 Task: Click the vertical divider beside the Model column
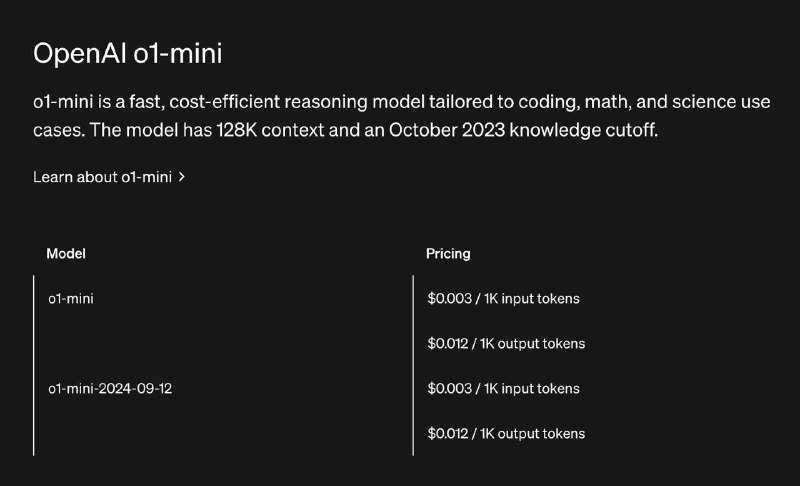[x=34, y=365]
